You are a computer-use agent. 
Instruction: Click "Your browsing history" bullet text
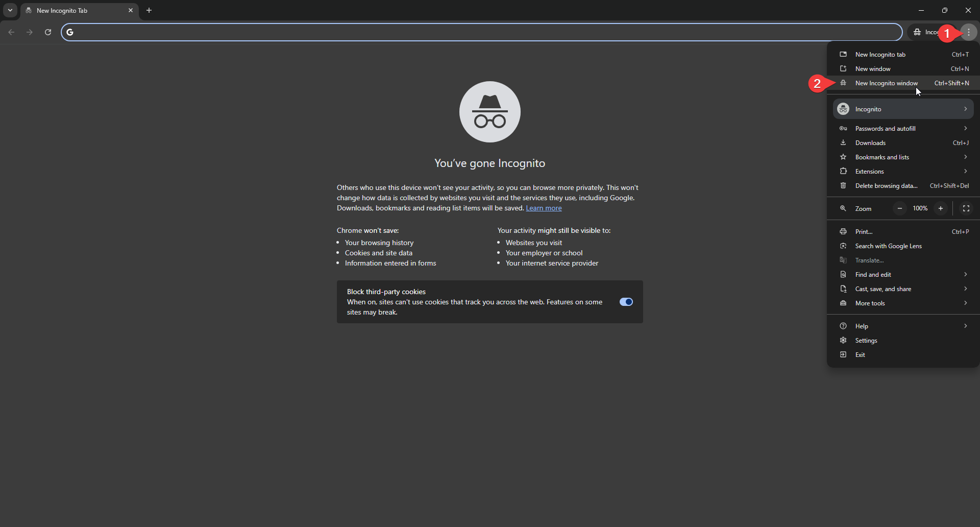coord(379,243)
